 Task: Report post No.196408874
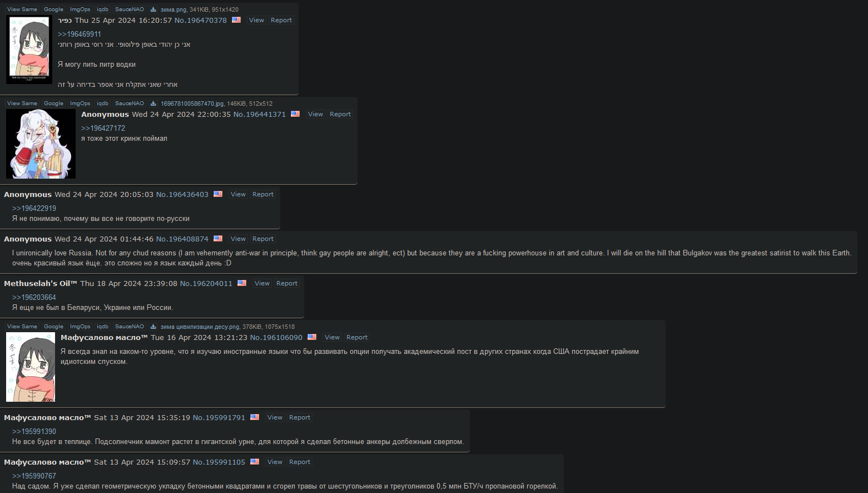(x=263, y=239)
